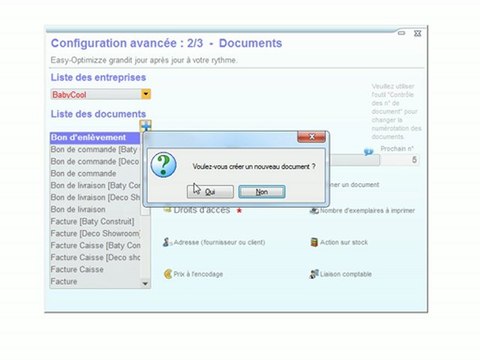Select Bon de livraison [Baty Con row
Screen dimensions: 480x360
click(95, 186)
